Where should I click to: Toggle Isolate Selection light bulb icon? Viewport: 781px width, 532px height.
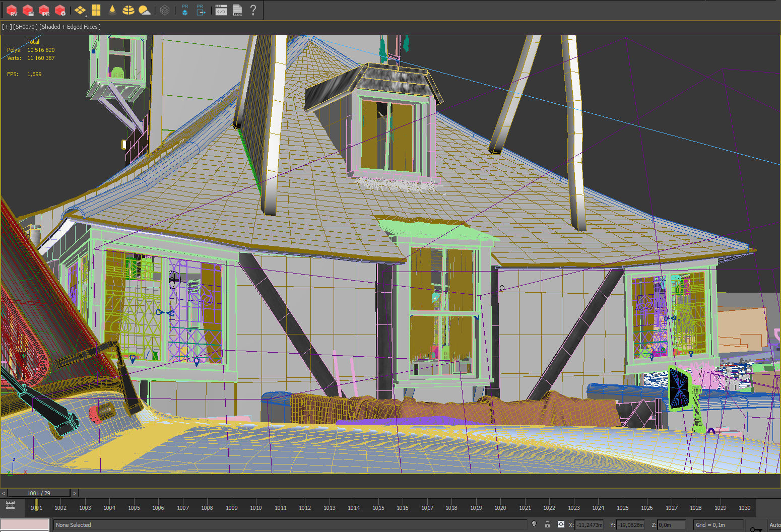[534, 524]
